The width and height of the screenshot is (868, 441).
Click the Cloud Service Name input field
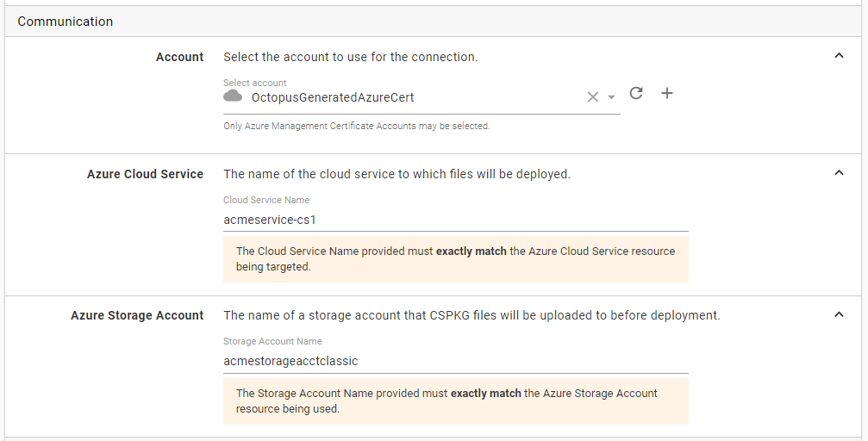coord(455,220)
